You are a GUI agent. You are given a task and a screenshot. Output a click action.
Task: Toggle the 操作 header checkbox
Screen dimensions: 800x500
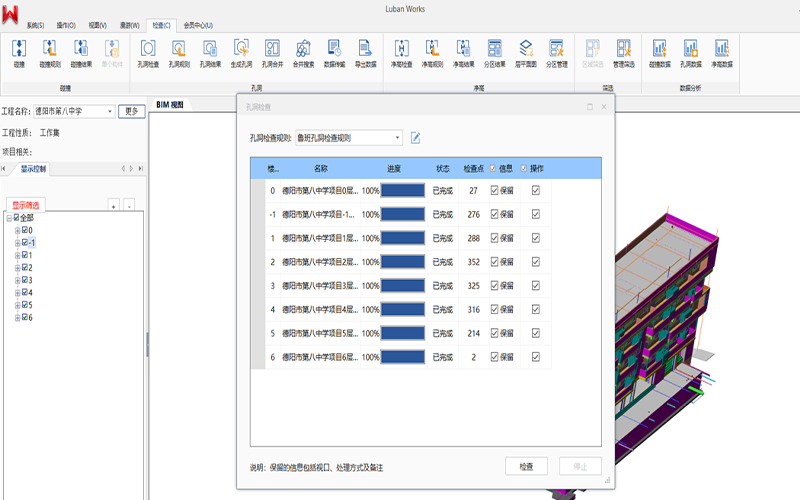(524, 168)
